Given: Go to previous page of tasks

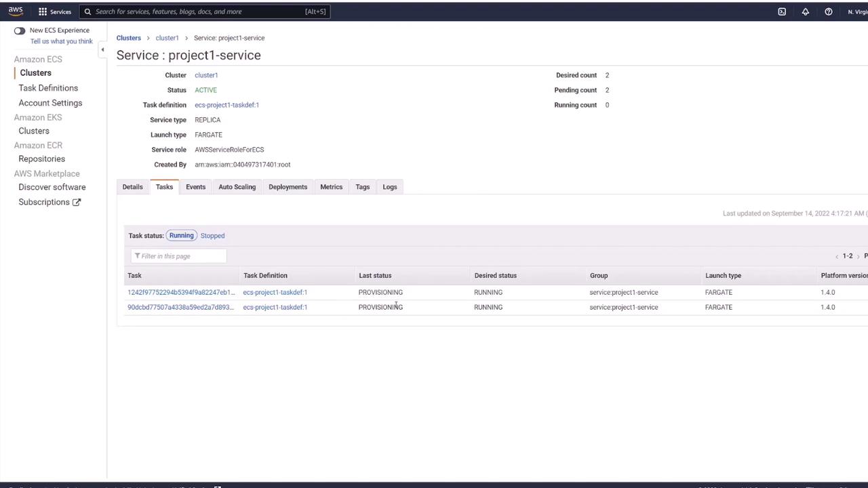Looking at the screenshot, I should 837,256.
